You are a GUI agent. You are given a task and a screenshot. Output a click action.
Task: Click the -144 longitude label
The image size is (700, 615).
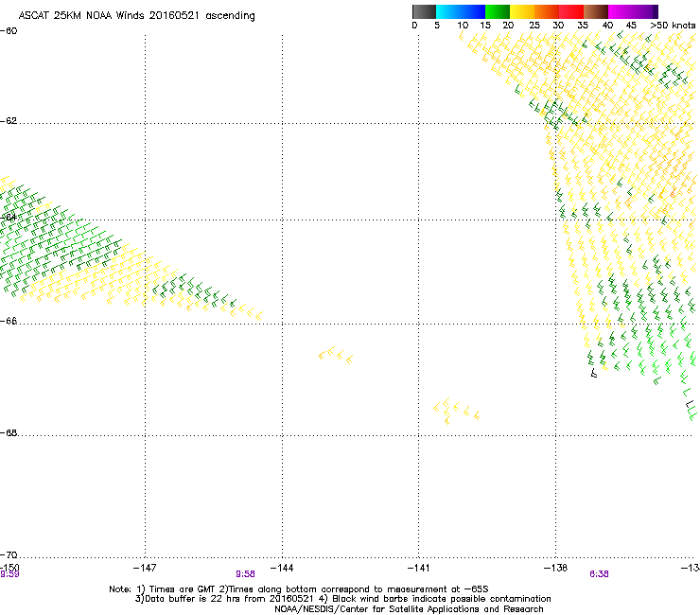coord(282,568)
